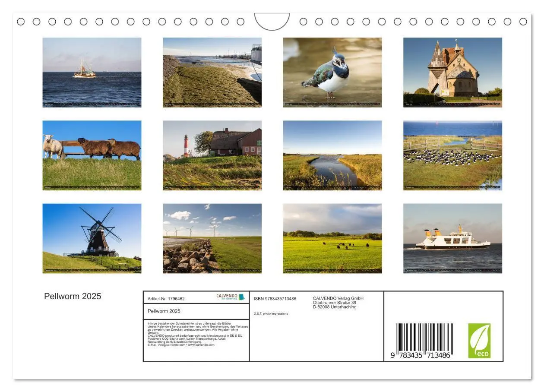
Task: Select 'Ottobrunner Straße 39' address line
Action: click(x=335, y=303)
